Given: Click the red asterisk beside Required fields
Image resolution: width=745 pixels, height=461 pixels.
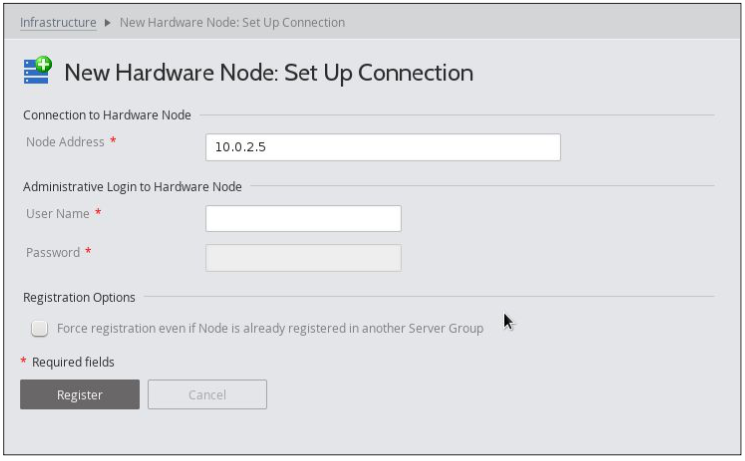Looking at the screenshot, I should click(x=23, y=361).
